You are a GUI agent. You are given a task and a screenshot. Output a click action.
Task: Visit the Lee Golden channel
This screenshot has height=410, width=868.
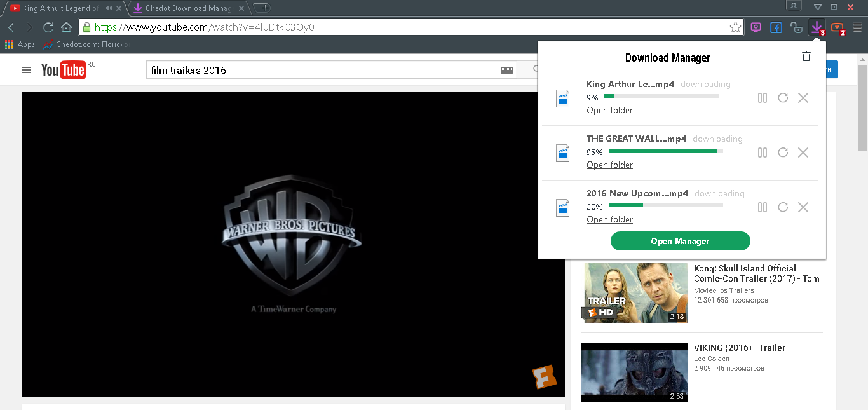tap(711, 359)
